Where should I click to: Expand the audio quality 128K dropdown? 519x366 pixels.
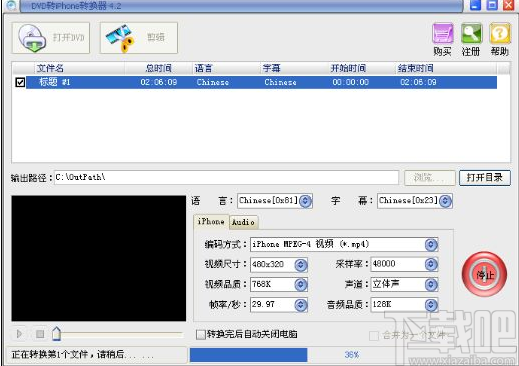click(431, 304)
